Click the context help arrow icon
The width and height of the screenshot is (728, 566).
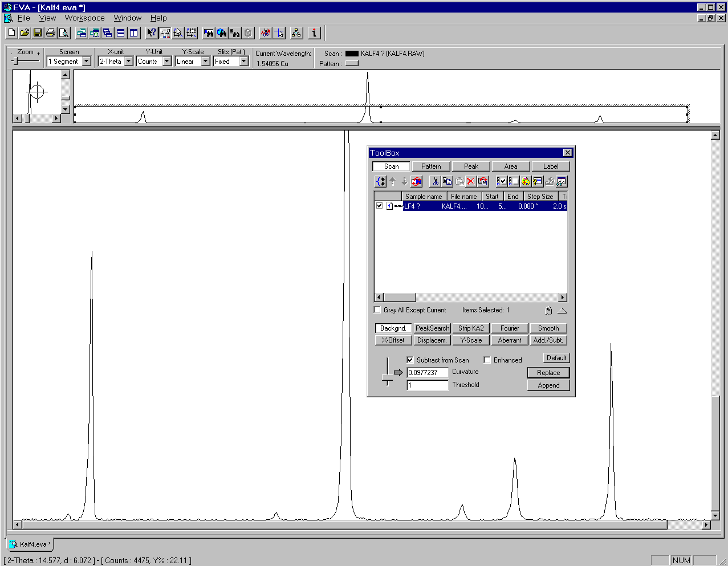pyautogui.click(x=151, y=33)
